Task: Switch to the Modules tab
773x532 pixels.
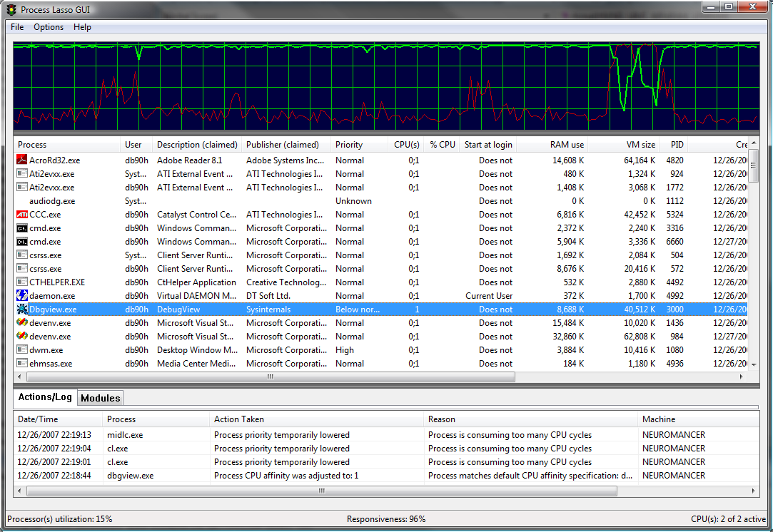Action: [101, 398]
